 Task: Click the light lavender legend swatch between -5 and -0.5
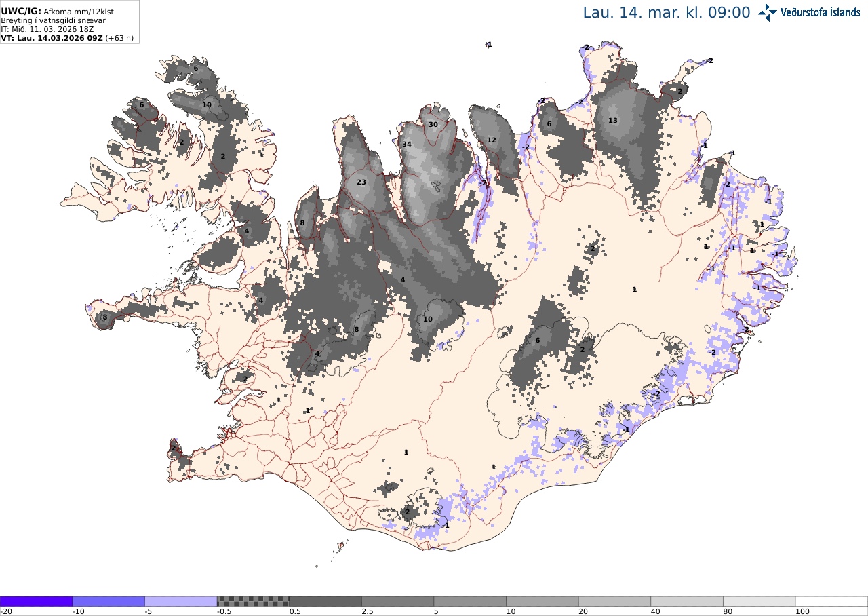[181, 601]
